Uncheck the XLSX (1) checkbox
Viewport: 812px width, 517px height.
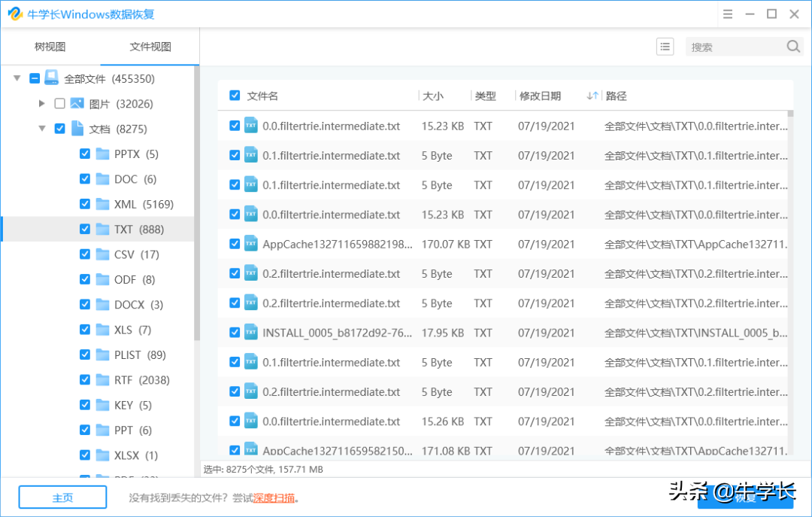(x=85, y=455)
